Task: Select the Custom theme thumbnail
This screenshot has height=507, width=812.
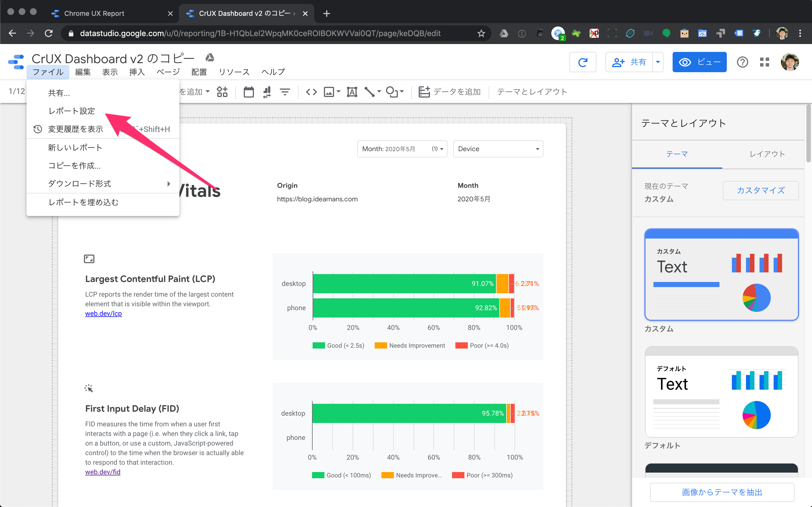Action: point(721,275)
